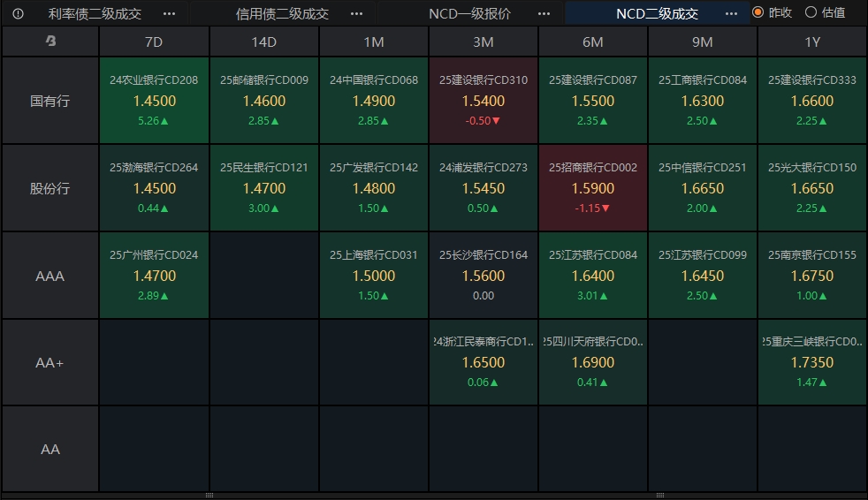
Task: Open more options for NCD二级成交 tab
Action: click(x=731, y=14)
